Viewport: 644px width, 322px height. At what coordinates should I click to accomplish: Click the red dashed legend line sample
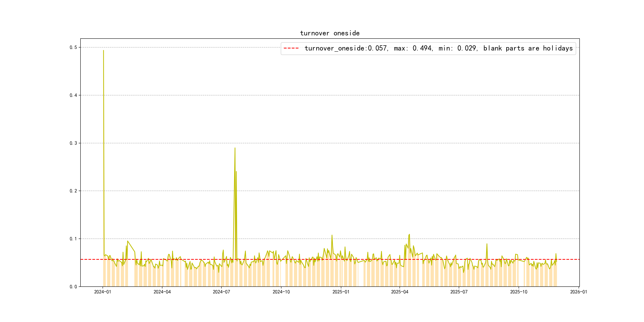click(291, 48)
